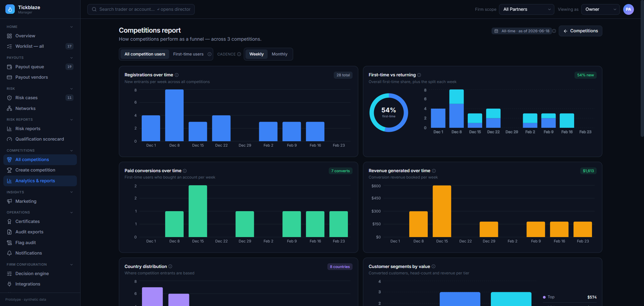644x306 pixels.
Task: Collapse the OPERATIONS sidebar section
Action: point(72,213)
